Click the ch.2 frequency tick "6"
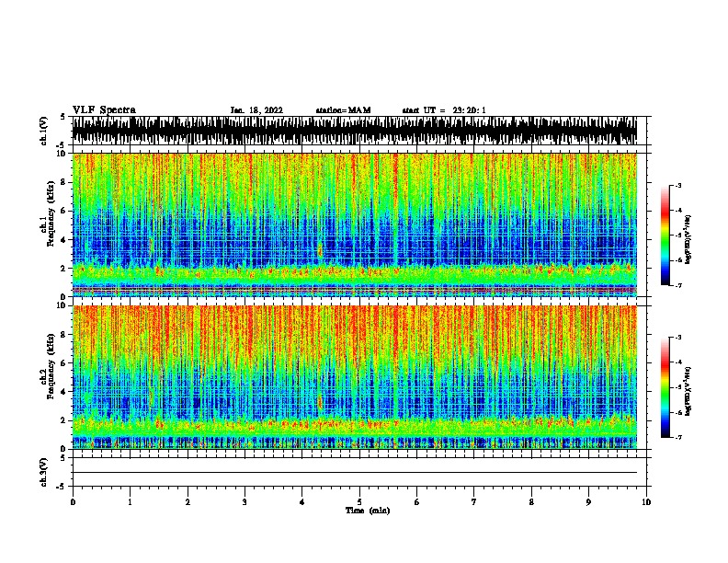 click(x=63, y=363)
